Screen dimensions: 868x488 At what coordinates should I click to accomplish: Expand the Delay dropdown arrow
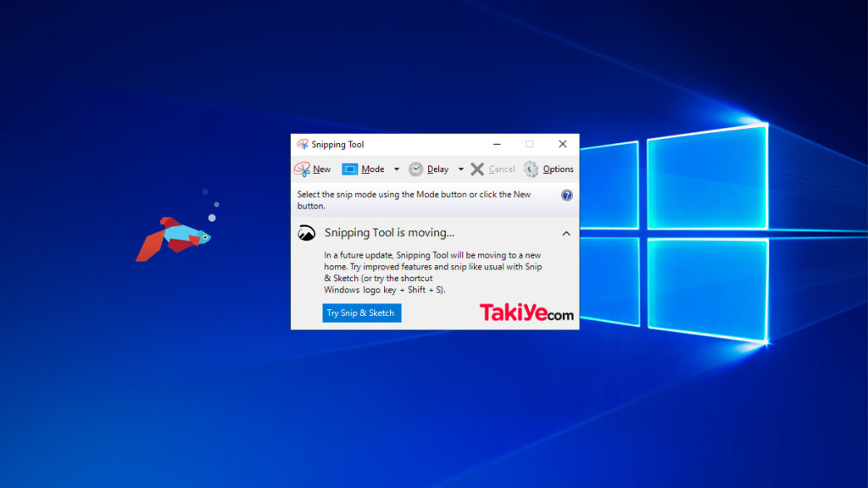click(460, 169)
